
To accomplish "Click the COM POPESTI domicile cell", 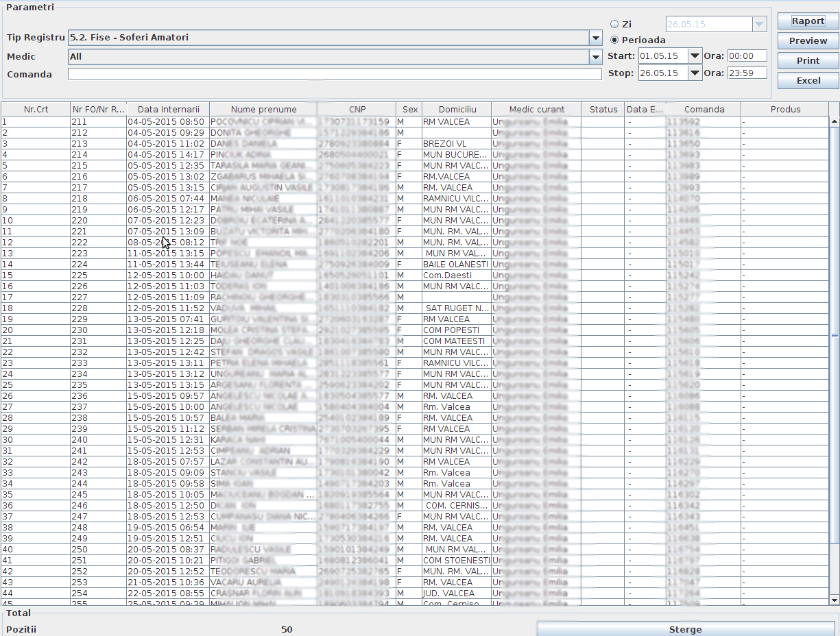I will 457,330.
